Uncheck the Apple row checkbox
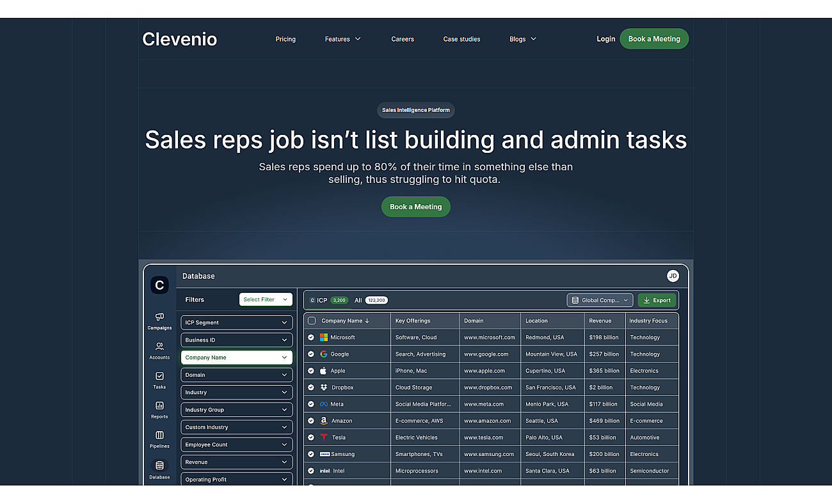 click(311, 370)
